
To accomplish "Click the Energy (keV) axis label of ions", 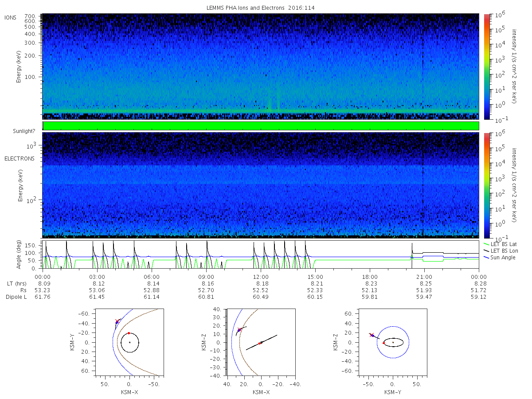I will [19, 66].
